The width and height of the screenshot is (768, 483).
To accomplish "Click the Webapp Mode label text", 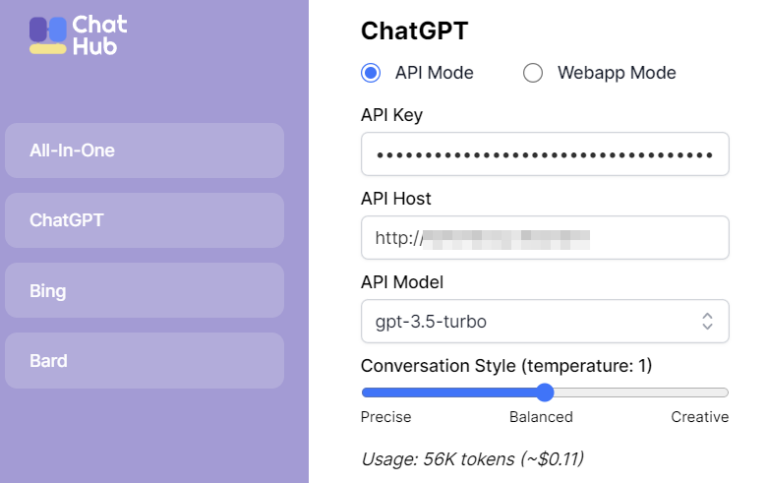I will [616, 73].
